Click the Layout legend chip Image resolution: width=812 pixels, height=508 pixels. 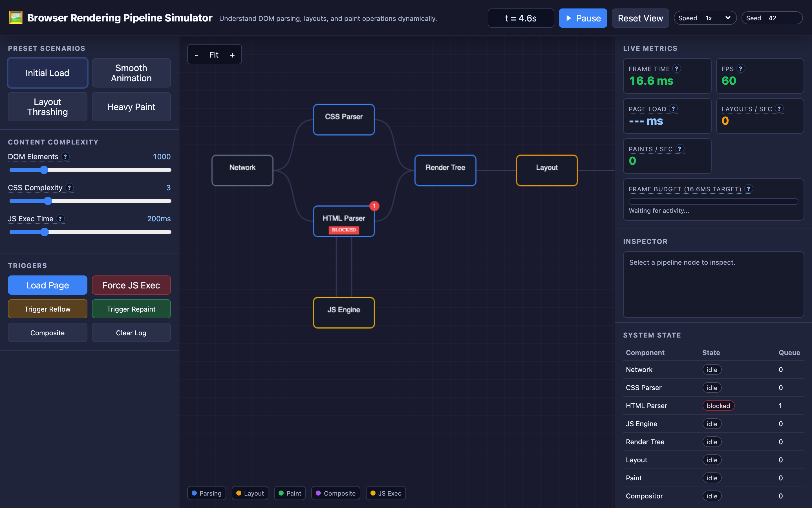(x=250, y=493)
